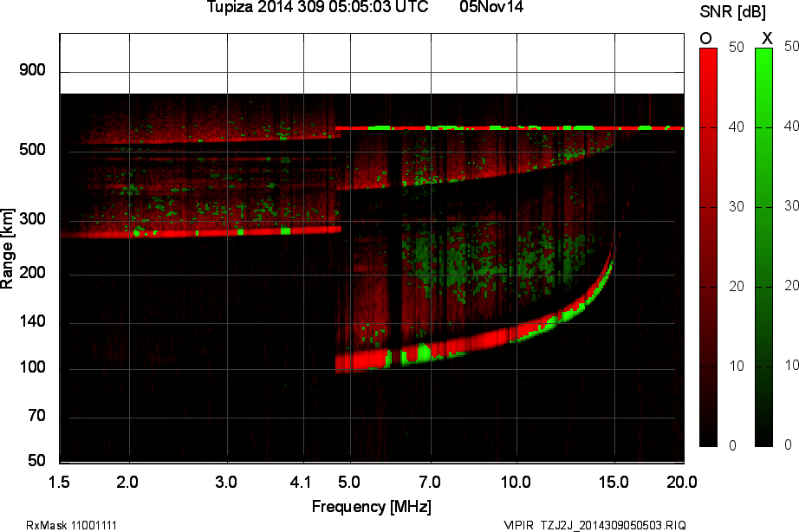
Task: Click the 10 value beside red color bar
Action: [737, 366]
